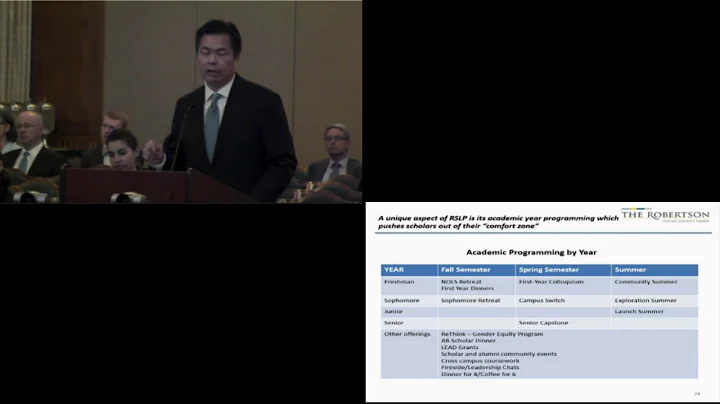
Task: Click "ReThink – Gender Equity Program" line
Action: [x=492, y=334]
